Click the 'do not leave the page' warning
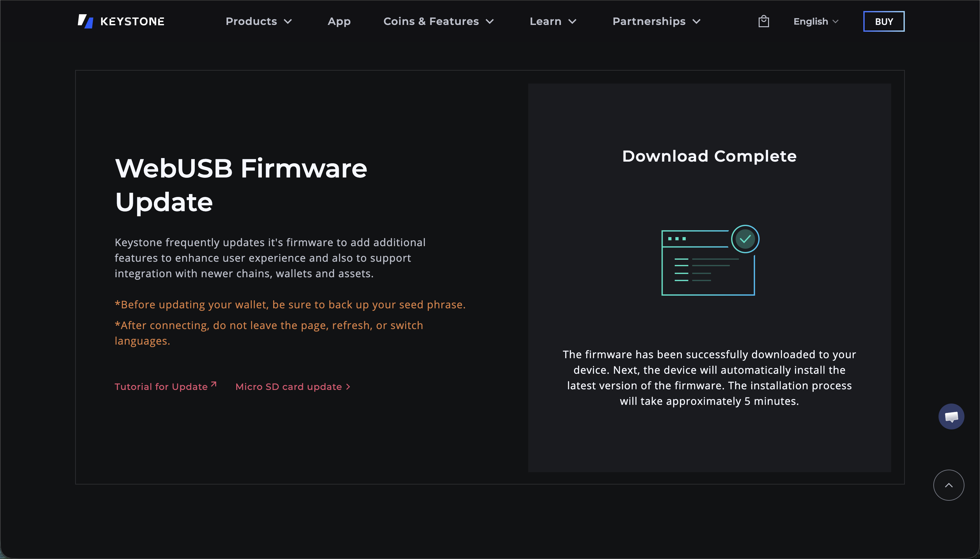The width and height of the screenshot is (980, 559). [269, 333]
